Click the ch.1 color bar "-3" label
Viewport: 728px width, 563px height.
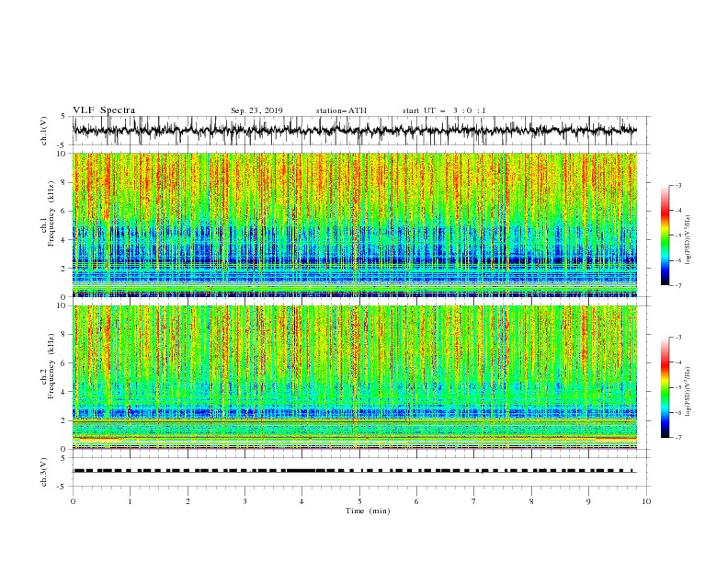pyautogui.click(x=678, y=185)
